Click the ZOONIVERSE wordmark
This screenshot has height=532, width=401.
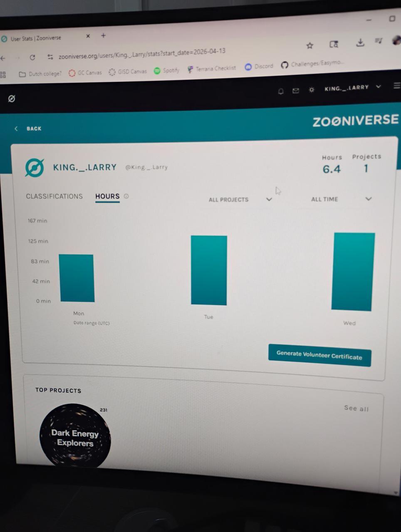tap(355, 121)
